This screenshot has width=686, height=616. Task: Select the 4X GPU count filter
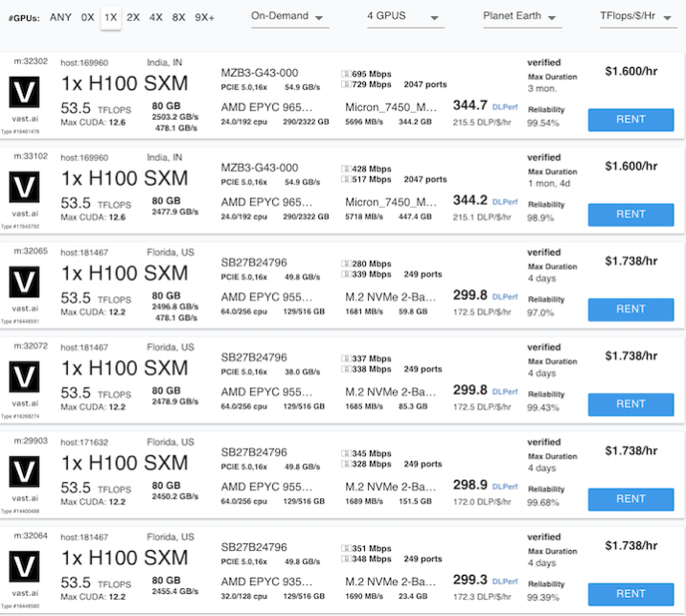click(x=156, y=17)
